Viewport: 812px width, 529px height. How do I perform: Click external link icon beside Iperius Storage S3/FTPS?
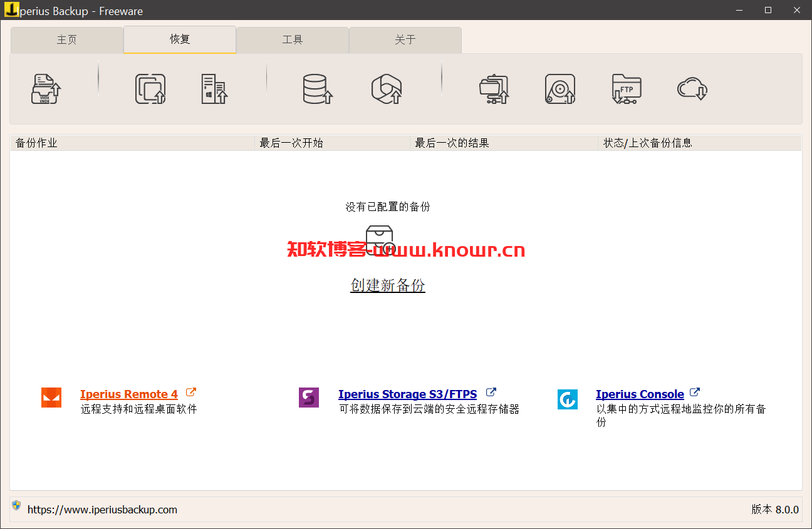[491, 393]
